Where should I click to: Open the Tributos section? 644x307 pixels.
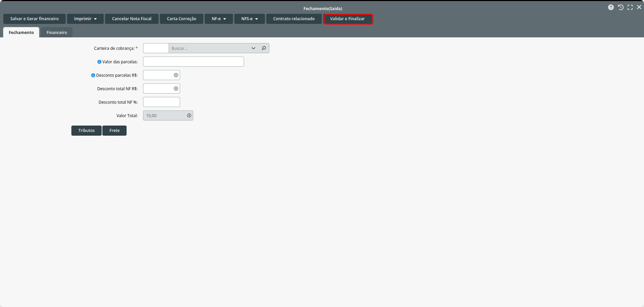(87, 131)
